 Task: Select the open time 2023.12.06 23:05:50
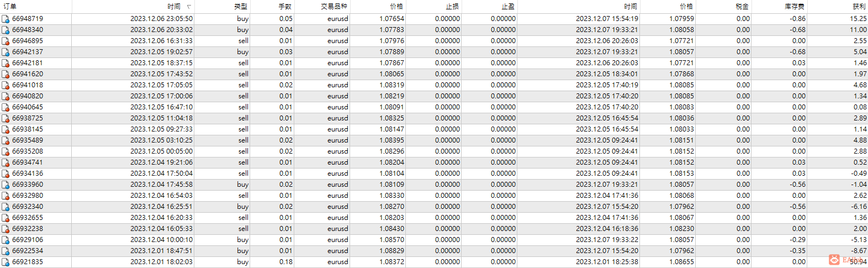coord(162,19)
